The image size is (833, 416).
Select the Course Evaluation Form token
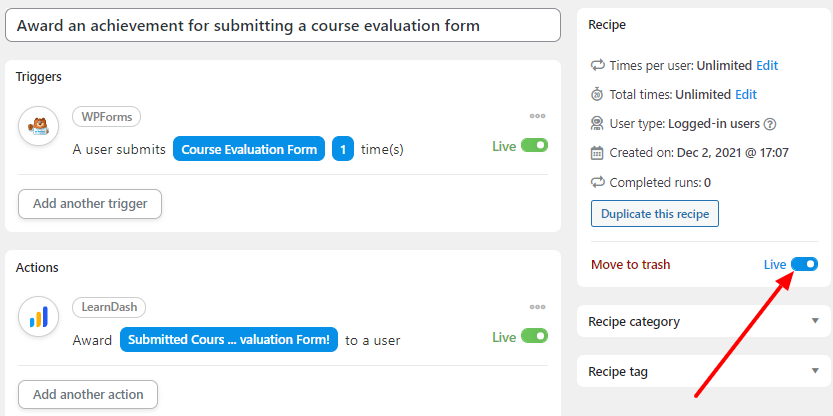(249, 150)
